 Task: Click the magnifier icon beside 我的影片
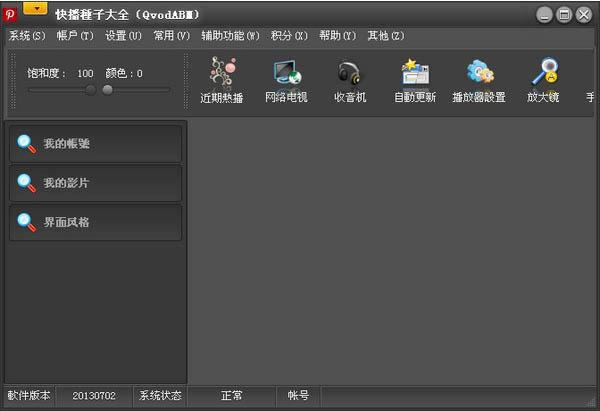coord(26,183)
